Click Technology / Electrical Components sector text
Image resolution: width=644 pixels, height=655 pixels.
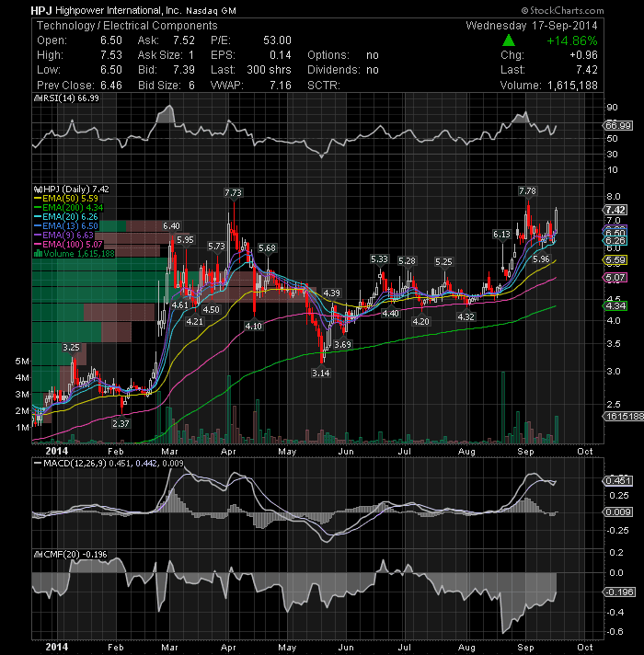(127, 26)
